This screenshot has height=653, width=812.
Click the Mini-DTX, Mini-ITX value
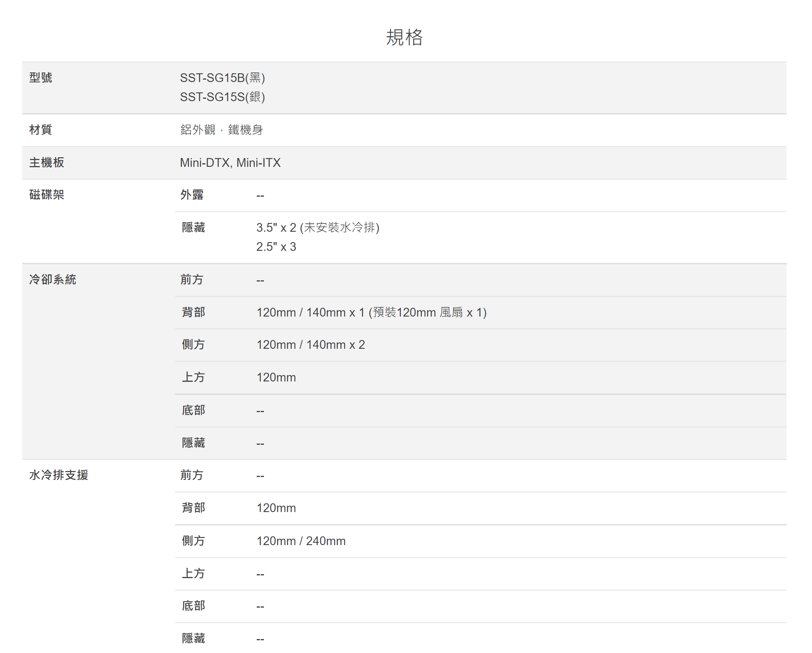tap(230, 162)
